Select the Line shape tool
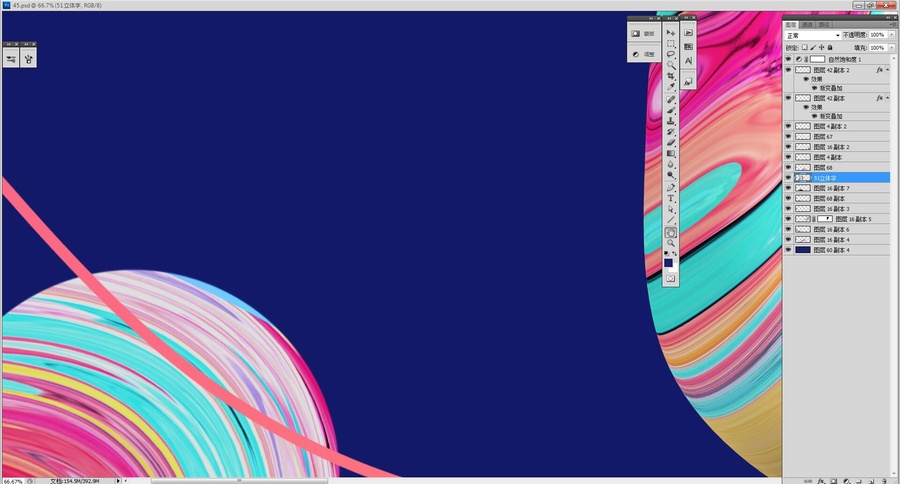 (x=670, y=220)
